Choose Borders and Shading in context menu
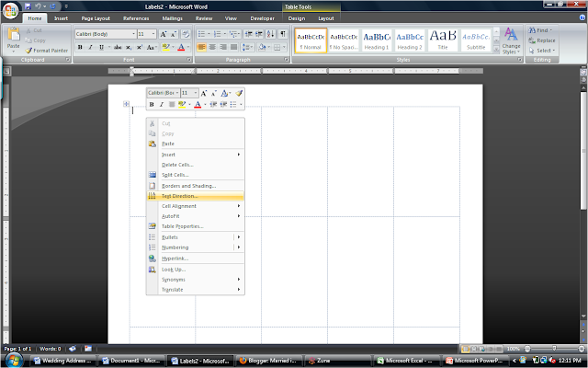This screenshot has height=368, width=588. click(196, 186)
